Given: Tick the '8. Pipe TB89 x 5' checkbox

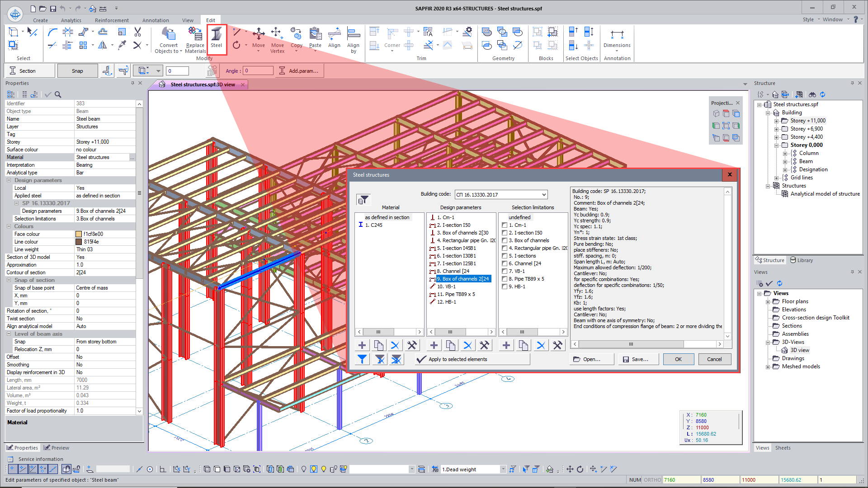Looking at the screenshot, I should (505, 279).
